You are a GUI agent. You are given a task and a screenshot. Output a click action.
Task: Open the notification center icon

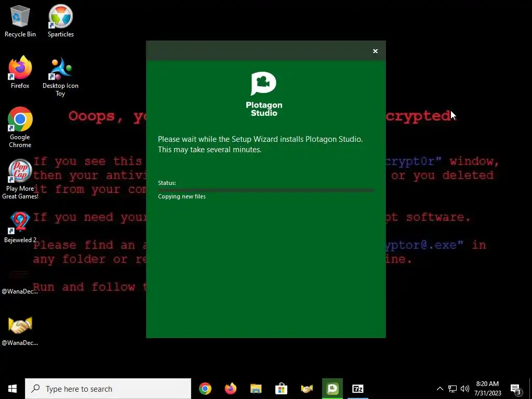tap(516, 389)
